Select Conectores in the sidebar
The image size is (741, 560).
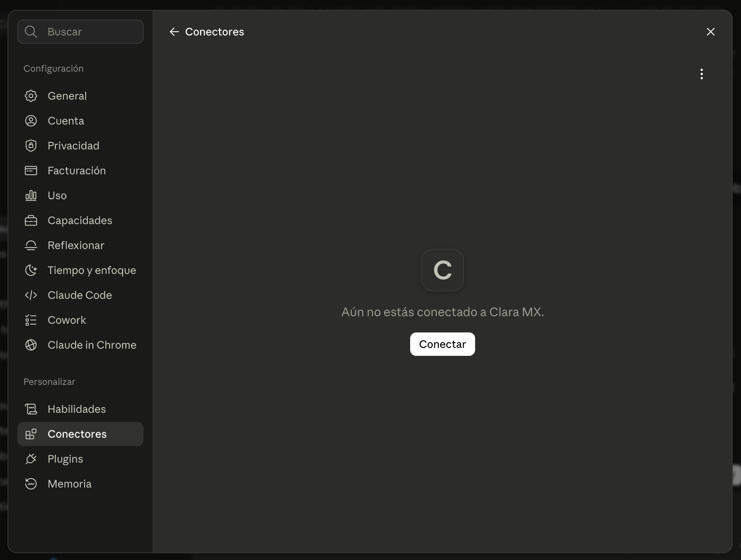pyautogui.click(x=80, y=434)
